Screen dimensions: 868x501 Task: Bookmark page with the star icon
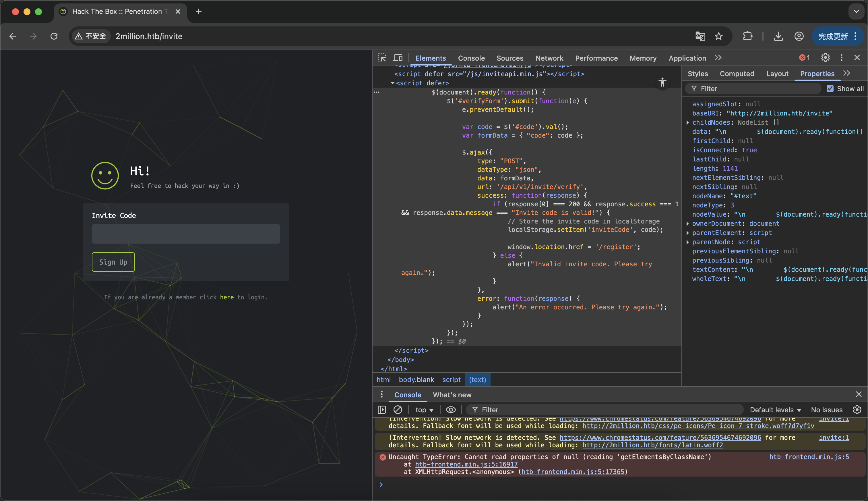tap(718, 36)
